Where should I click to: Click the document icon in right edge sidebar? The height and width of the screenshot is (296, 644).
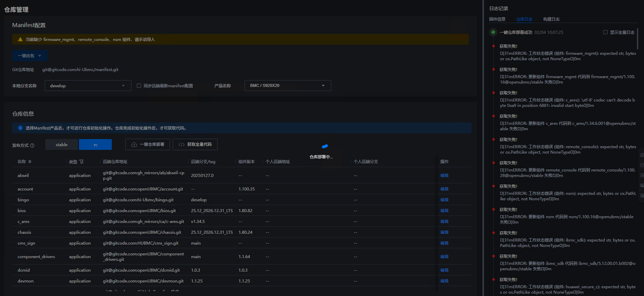point(642,165)
